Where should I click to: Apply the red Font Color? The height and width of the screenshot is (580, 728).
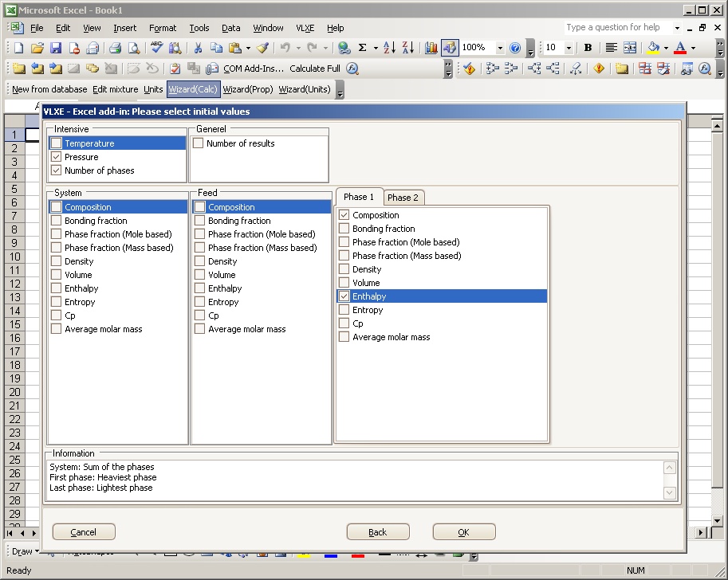pyautogui.click(x=680, y=47)
